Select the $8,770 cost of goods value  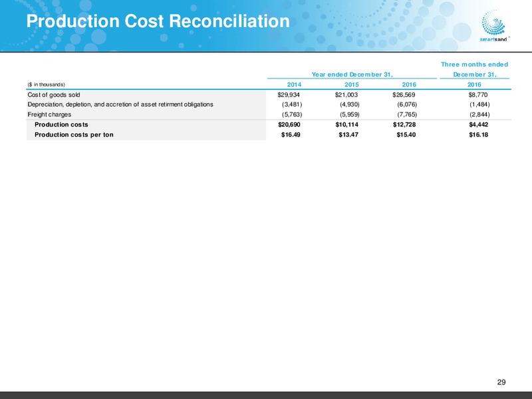(478, 94)
